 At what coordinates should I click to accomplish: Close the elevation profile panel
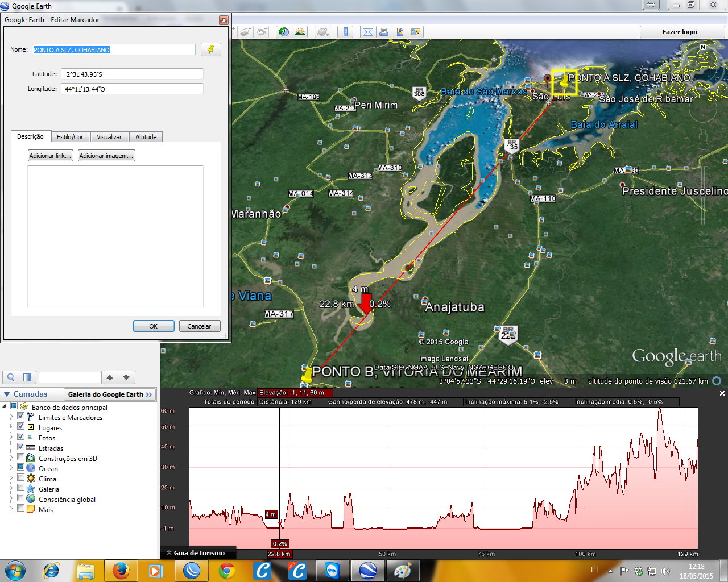pos(722,393)
